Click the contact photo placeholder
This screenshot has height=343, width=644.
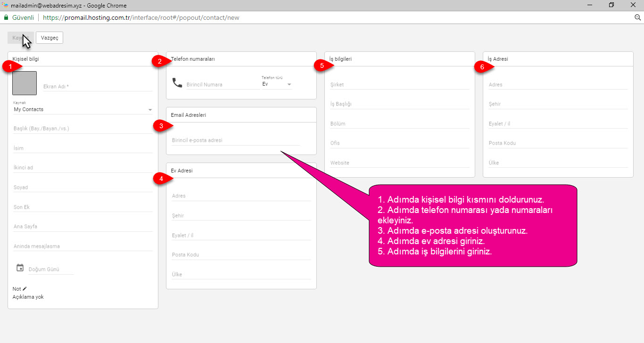(25, 83)
